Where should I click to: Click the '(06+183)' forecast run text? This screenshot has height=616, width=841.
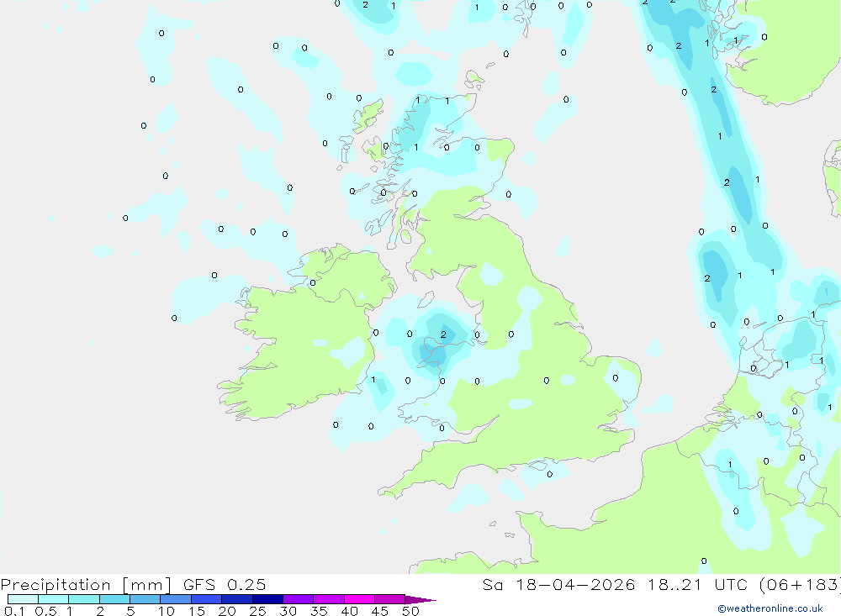801,585
